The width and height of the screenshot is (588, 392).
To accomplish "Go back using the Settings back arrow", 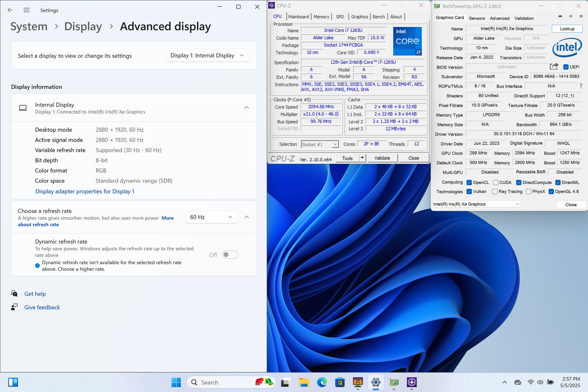I will (10, 10).
